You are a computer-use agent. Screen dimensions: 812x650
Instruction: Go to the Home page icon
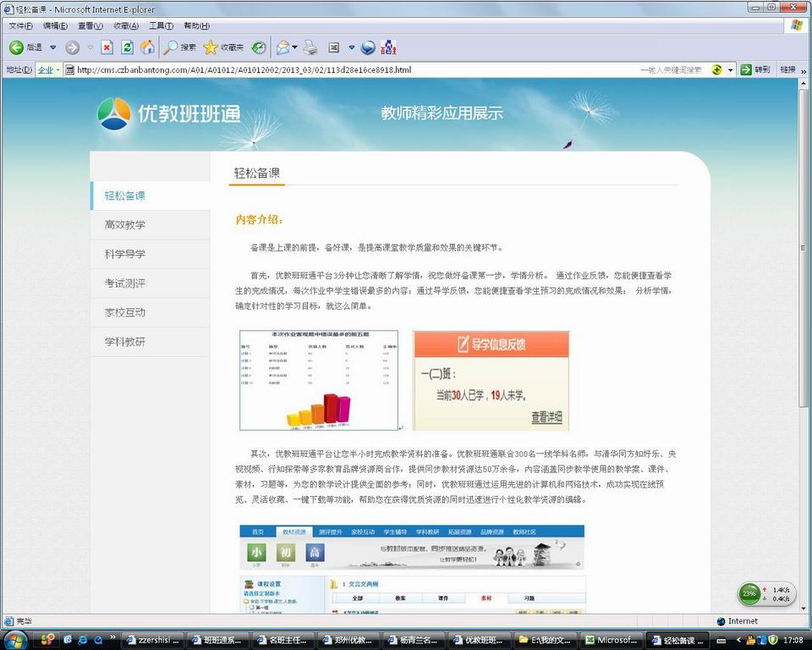point(147,47)
